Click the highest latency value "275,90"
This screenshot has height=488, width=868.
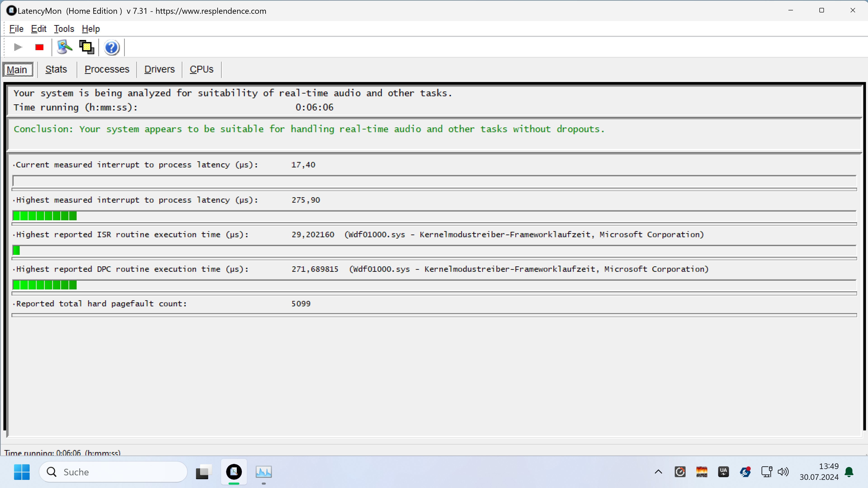(306, 200)
